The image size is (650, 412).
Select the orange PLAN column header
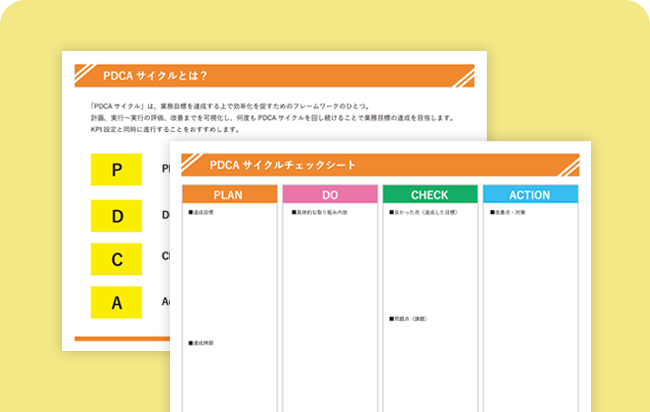pos(229,194)
